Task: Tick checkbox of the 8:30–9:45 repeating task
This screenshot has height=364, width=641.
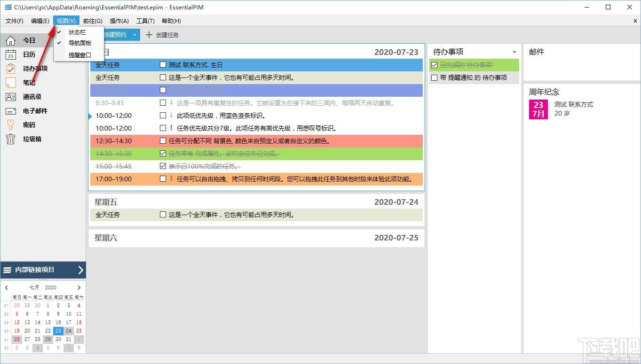Action: click(163, 103)
